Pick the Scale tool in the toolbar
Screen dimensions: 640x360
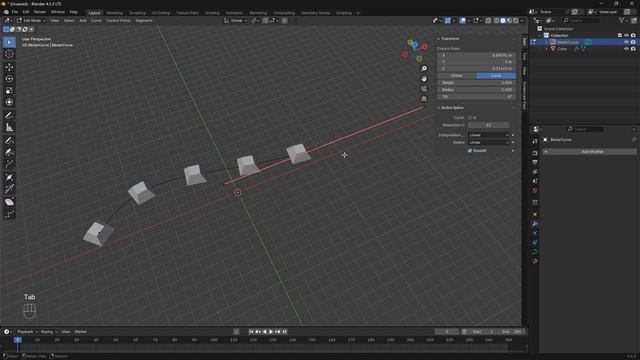point(9,91)
